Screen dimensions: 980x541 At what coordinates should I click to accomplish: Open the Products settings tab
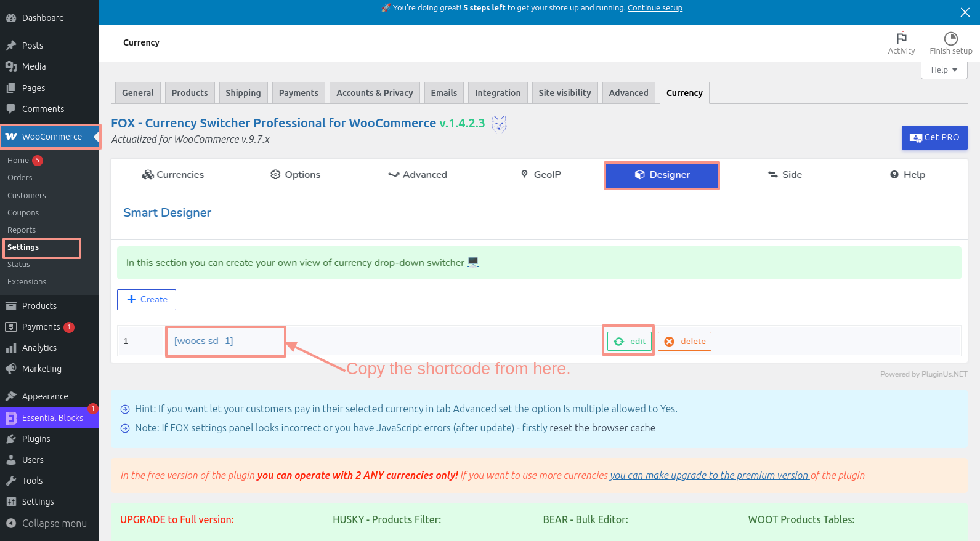click(x=190, y=93)
